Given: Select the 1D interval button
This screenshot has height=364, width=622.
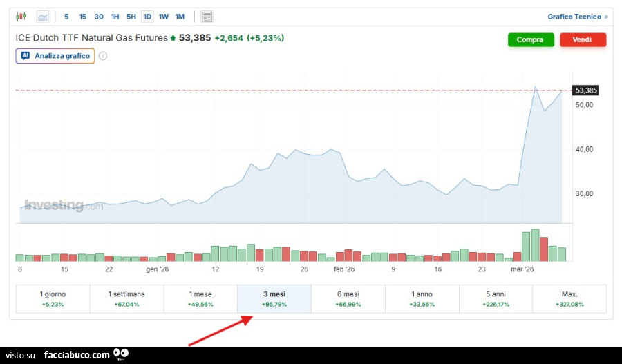Looking at the screenshot, I should click(x=147, y=17).
